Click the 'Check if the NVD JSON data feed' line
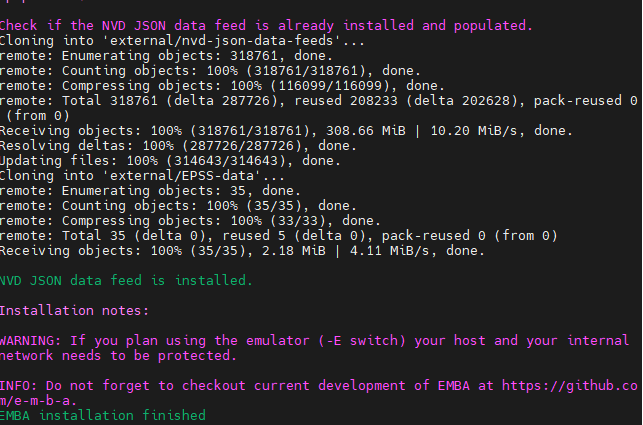 pos(266,26)
